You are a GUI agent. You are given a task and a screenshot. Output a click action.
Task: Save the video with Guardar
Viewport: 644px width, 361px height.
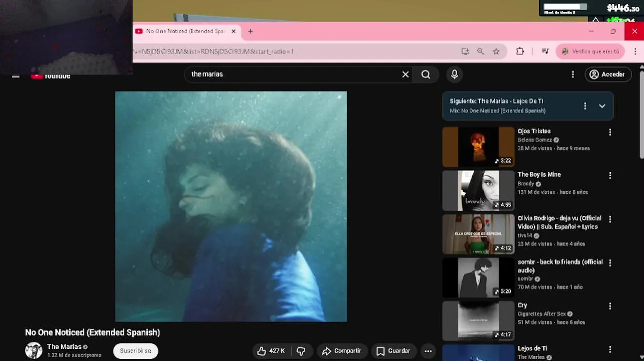[x=393, y=351]
